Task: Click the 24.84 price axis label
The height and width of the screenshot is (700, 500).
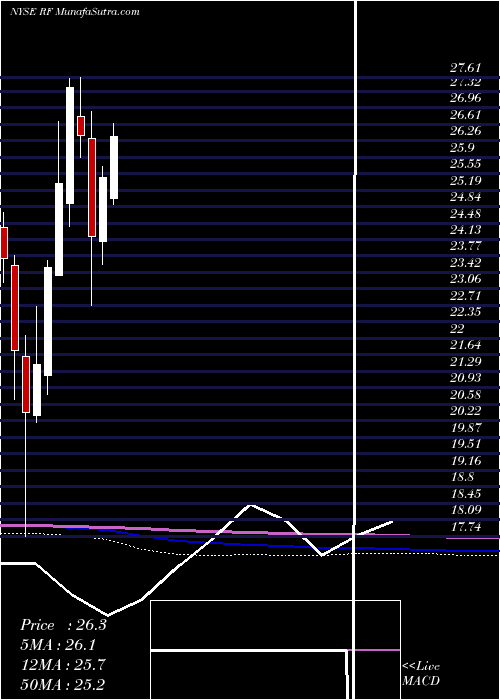Action: [465, 197]
